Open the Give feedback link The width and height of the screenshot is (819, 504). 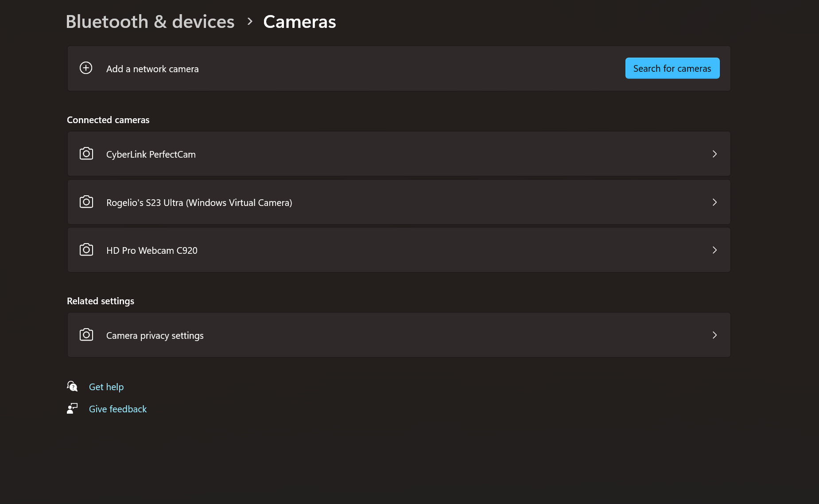point(118,409)
